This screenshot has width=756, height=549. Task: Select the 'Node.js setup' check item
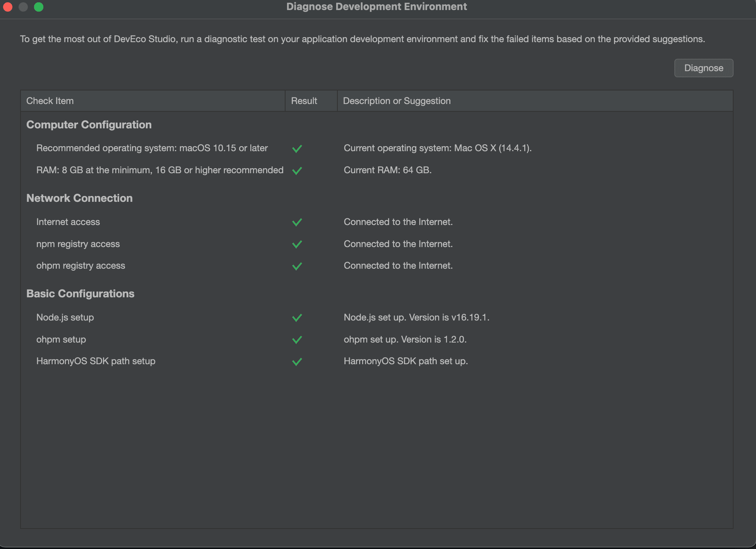65,317
